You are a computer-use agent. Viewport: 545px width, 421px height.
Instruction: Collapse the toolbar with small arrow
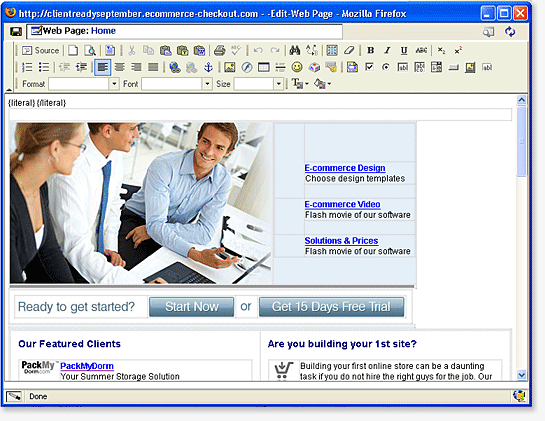pos(9,90)
